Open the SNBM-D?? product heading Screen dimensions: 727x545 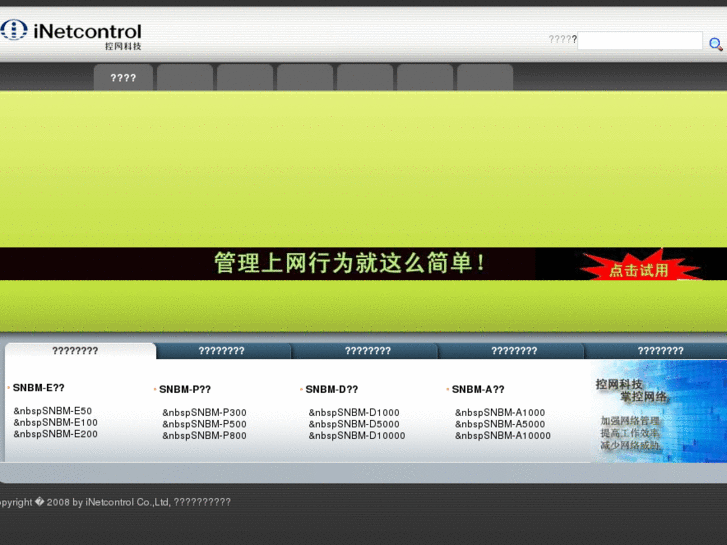(332, 389)
